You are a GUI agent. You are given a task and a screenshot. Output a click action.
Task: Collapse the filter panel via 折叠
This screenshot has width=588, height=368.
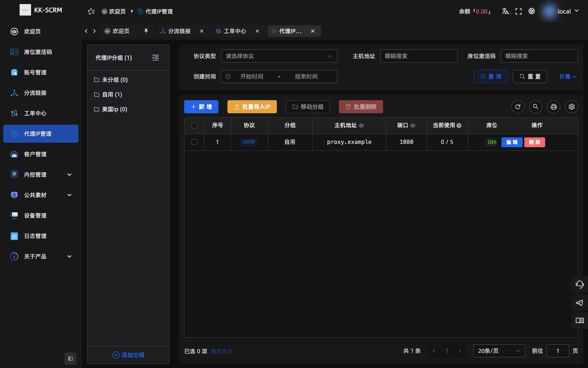click(x=568, y=76)
